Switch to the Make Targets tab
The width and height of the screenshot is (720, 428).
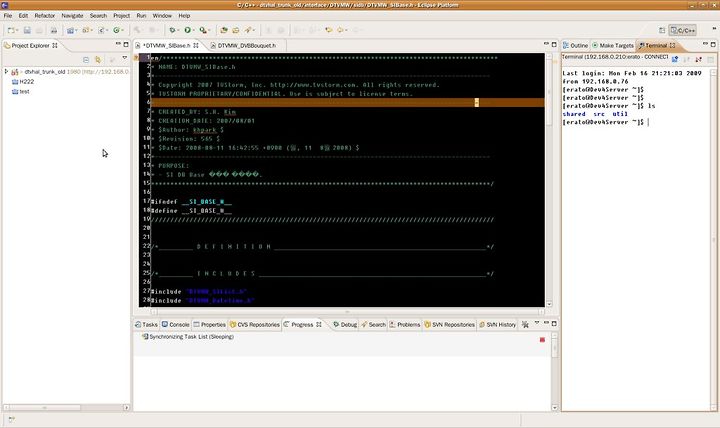click(x=613, y=45)
